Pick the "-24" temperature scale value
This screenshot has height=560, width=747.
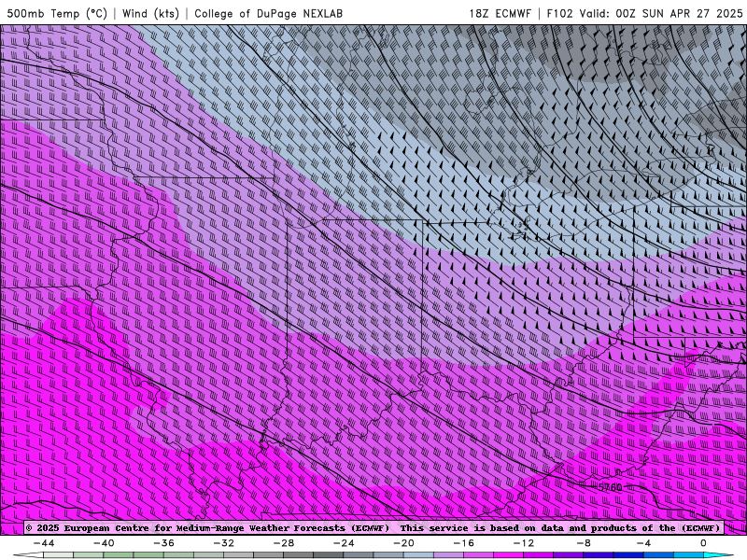[344, 543]
